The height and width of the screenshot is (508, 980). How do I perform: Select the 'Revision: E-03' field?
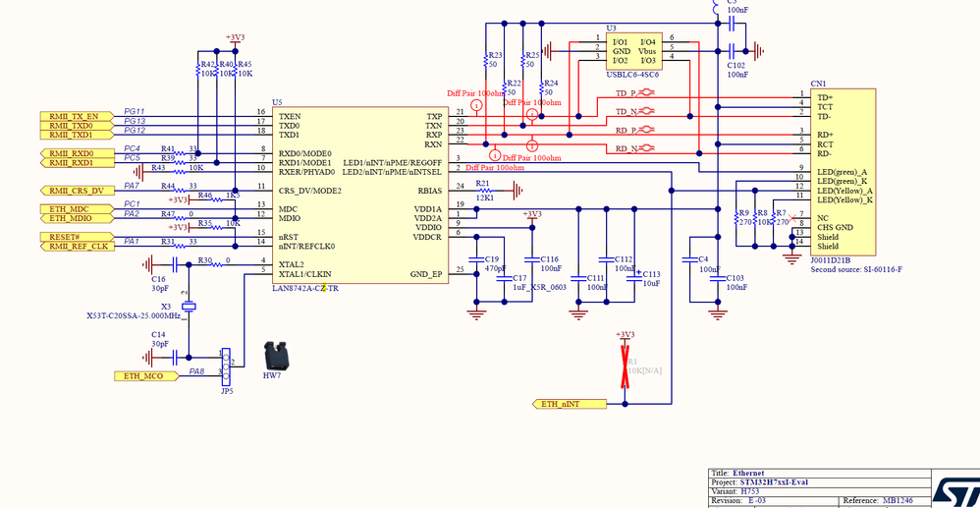coord(738,501)
